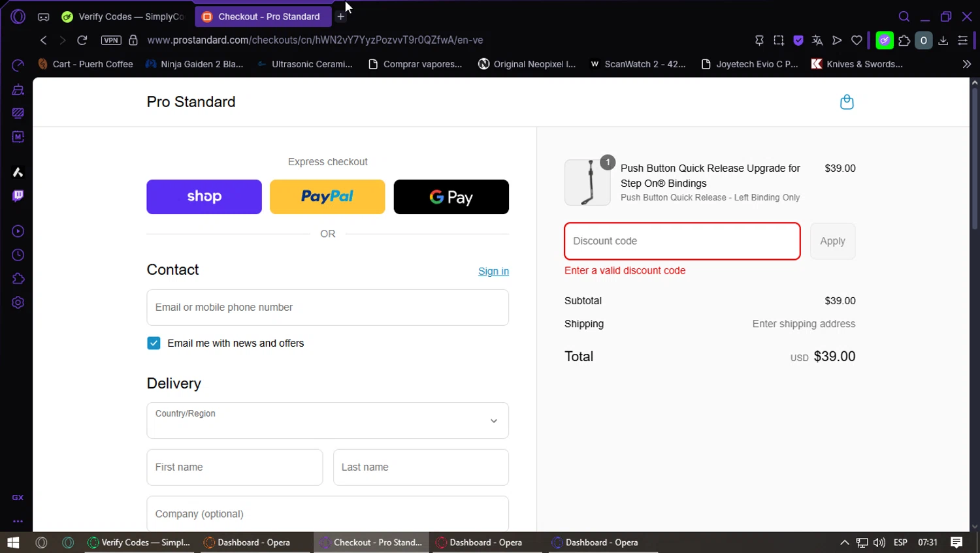Open the sidebar player icon
The width and height of the screenshot is (980, 553).
18,231
